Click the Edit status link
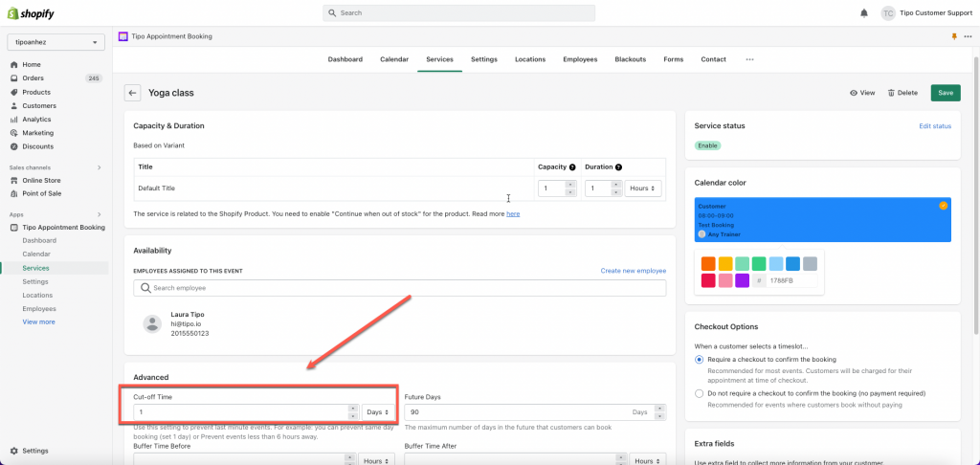 pos(935,126)
